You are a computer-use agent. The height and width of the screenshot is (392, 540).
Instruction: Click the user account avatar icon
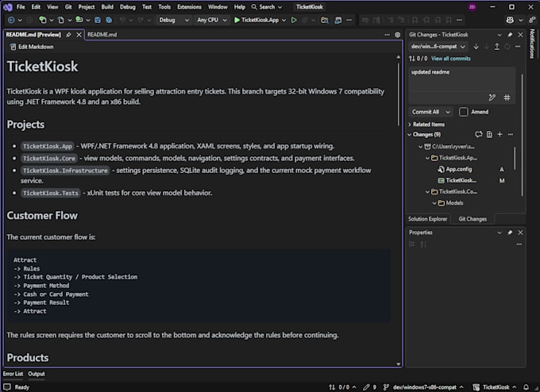coord(472,7)
